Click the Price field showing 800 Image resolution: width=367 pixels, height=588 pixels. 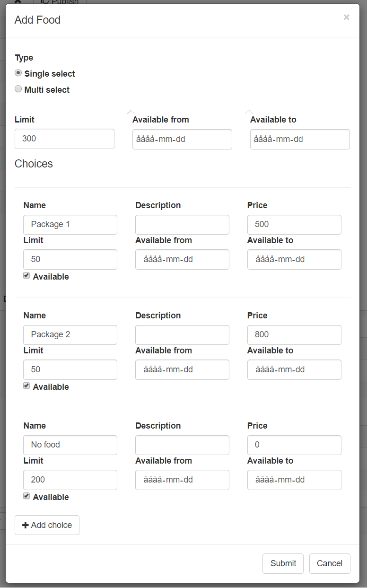tap(294, 335)
